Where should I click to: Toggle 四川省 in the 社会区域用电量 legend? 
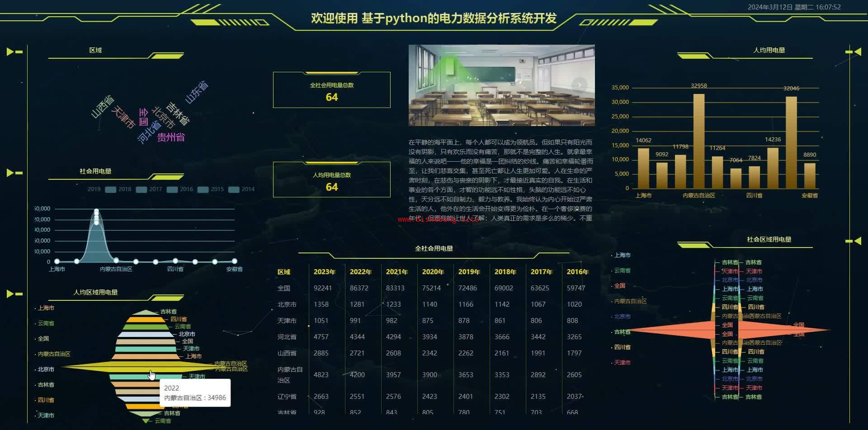(621, 347)
